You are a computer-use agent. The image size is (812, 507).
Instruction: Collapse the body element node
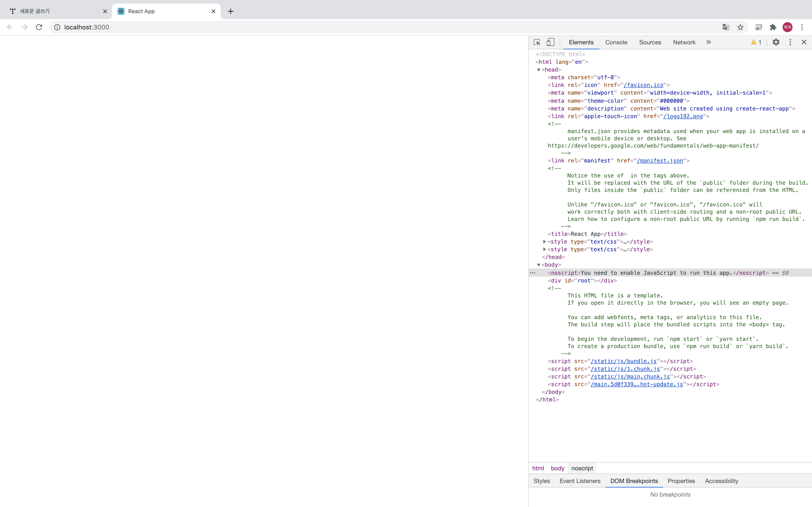point(539,265)
